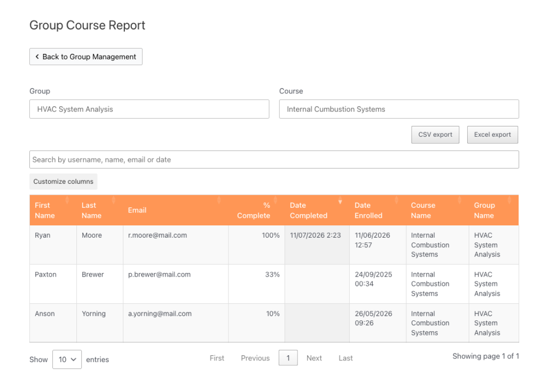Click the First Name column header text

point(44,210)
